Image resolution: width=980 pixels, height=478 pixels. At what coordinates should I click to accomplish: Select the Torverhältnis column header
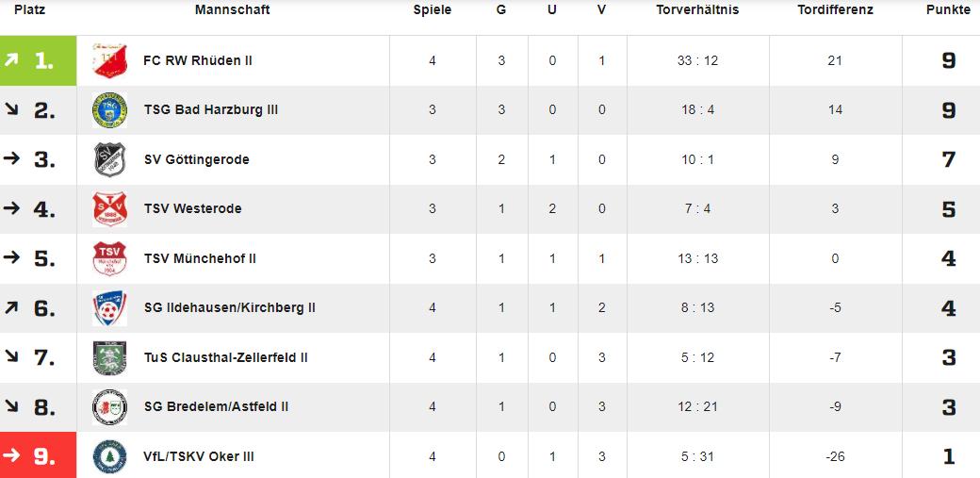(697, 10)
